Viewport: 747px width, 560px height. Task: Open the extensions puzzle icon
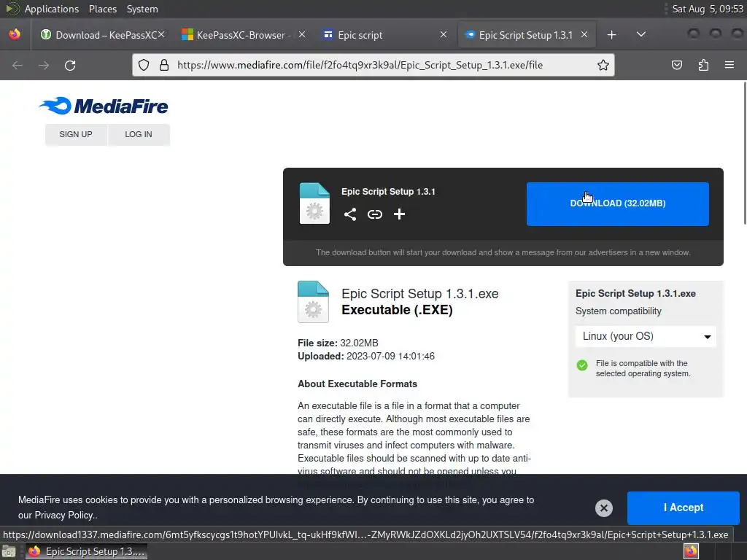point(703,65)
